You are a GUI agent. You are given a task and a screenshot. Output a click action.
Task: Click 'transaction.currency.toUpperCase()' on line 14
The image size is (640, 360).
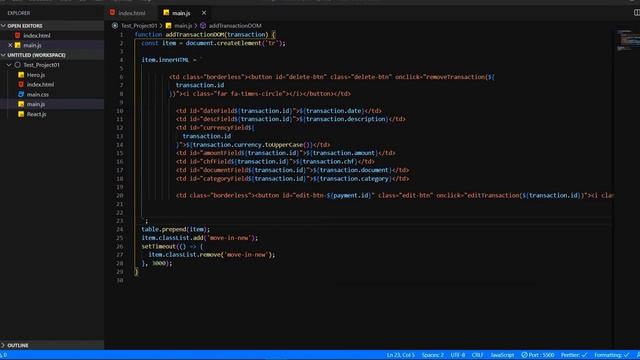pyautogui.click(x=250, y=145)
